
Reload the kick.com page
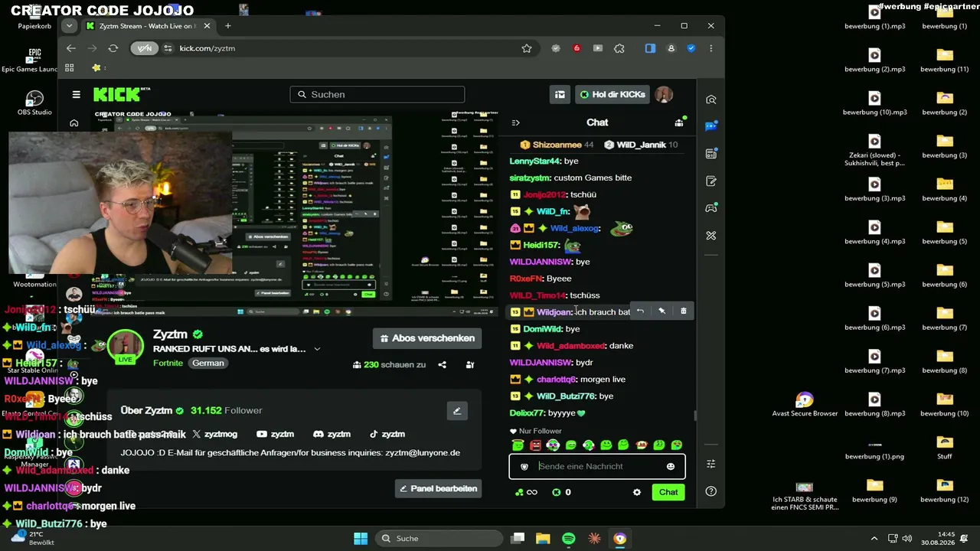113,48
